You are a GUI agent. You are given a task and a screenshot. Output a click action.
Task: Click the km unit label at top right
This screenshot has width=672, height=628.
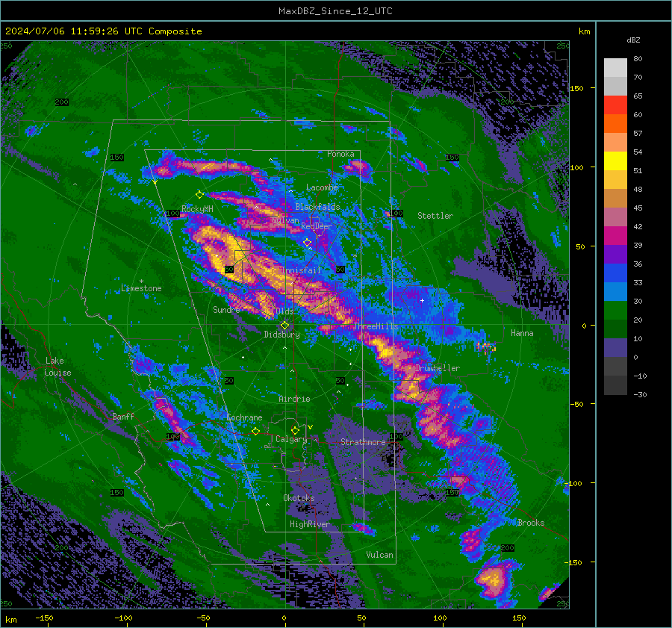(584, 31)
